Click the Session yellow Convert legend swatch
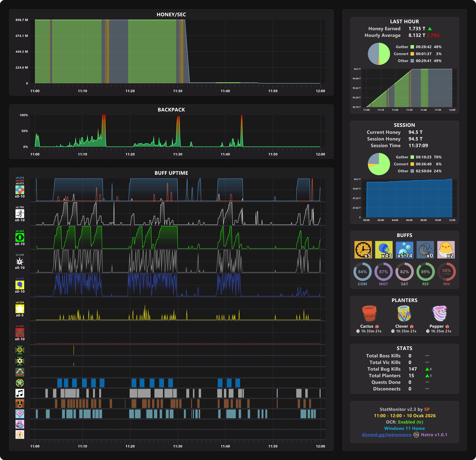The width and height of the screenshot is (476, 460). coord(412,164)
